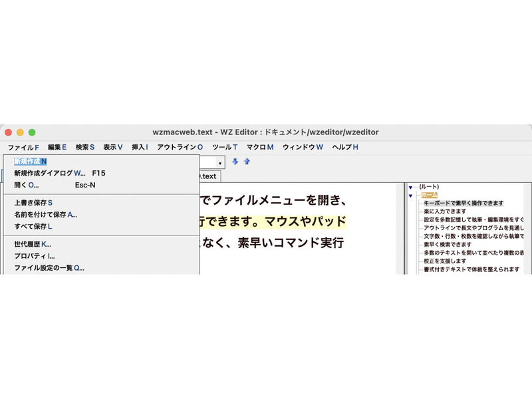Open the 表示 menu
This screenshot has height=399, width=532.
113,147
